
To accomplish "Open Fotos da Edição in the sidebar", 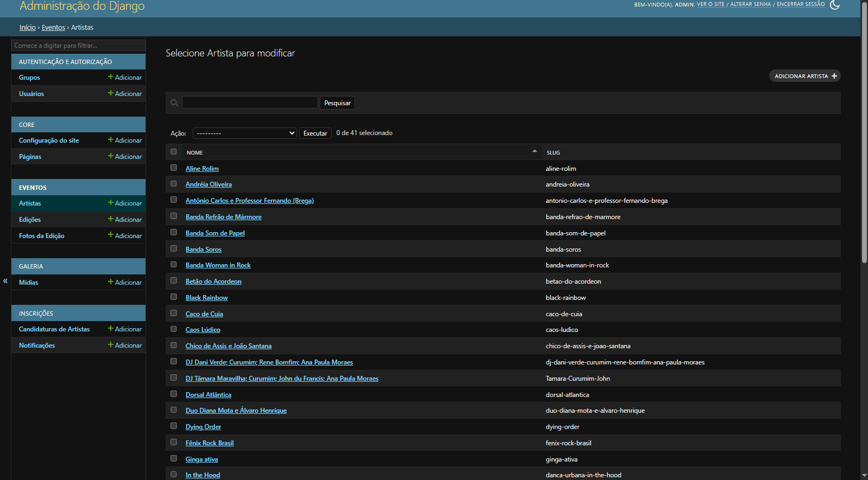I will coord(42,236).
